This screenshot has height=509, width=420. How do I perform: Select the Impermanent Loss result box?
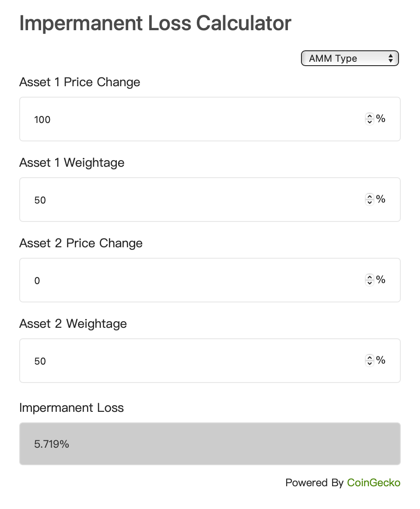tap(210, 444)
